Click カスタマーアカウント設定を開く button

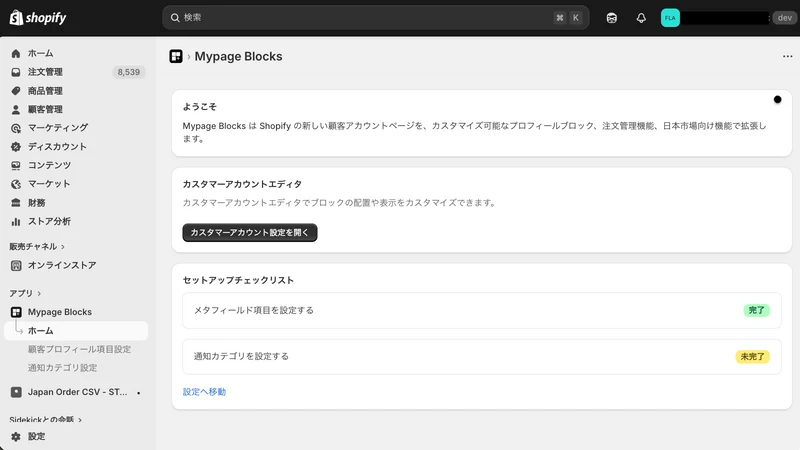click(250, 233)
